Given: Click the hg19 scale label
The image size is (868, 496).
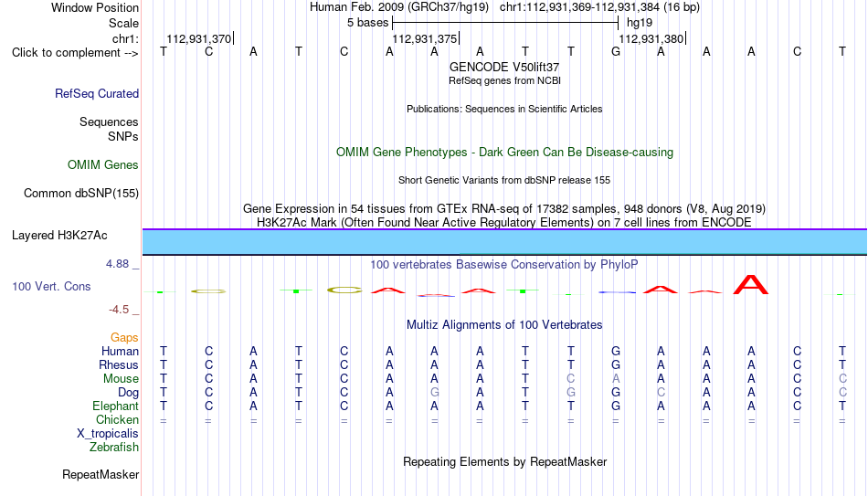Looking at the screenshot, I should [x=640, y=23].
